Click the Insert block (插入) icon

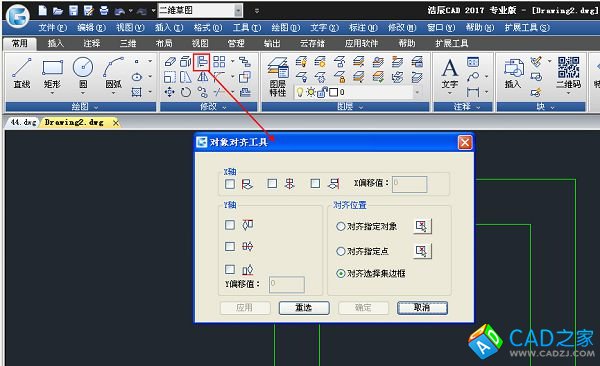514,74
